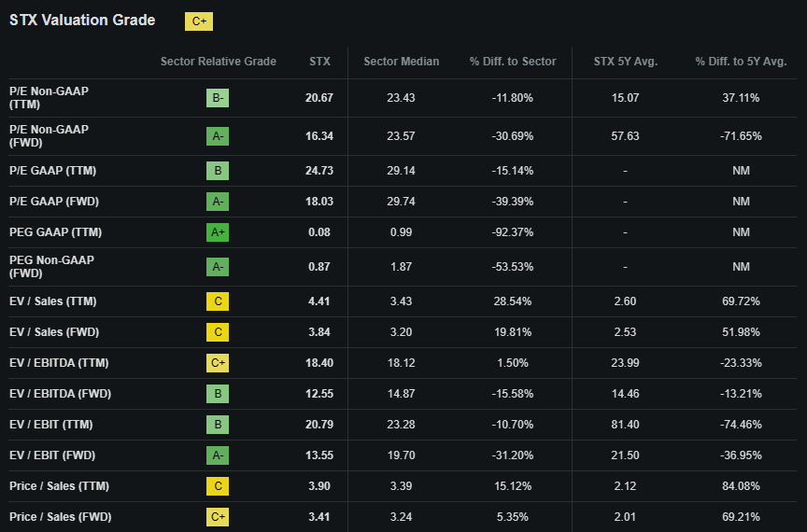Click the C+ grade for EV / EBITDA (TTM)

coord(218,363)
